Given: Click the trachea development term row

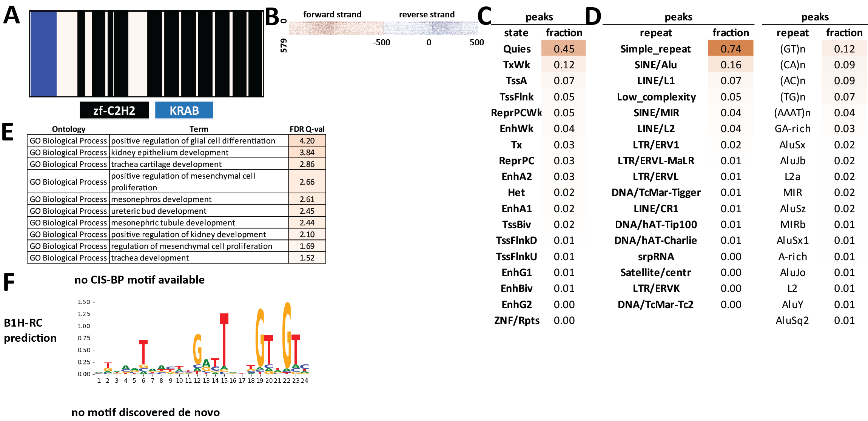Looking at the screenshot, I should 150,258.
